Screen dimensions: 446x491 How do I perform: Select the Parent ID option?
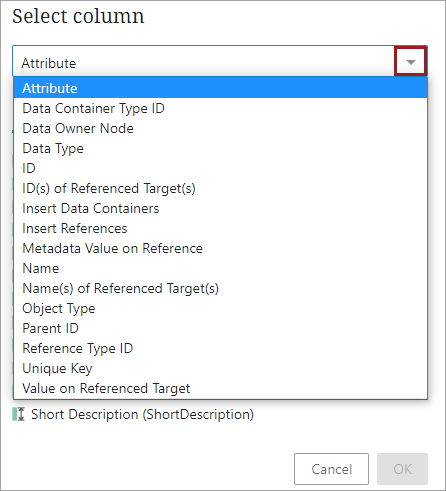pos(220,328)
